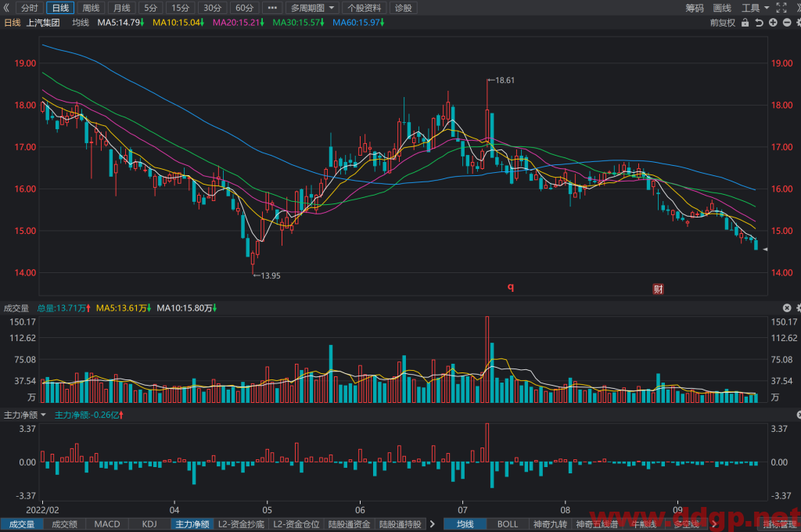Select the 神奇五线谱 indicator tab
Viewport: 801px width, 532px height.
tap(597, 524)
